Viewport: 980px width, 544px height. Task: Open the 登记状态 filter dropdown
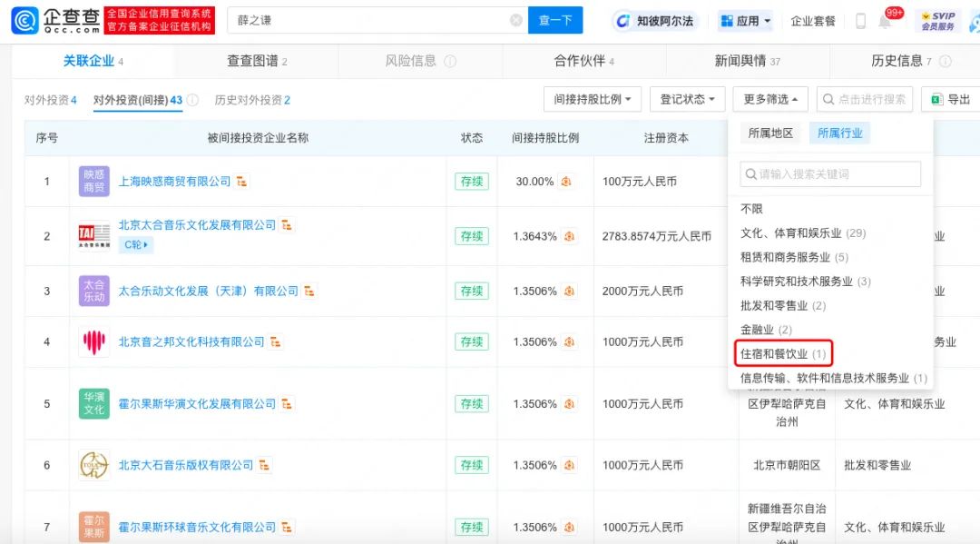coord(688,99)
